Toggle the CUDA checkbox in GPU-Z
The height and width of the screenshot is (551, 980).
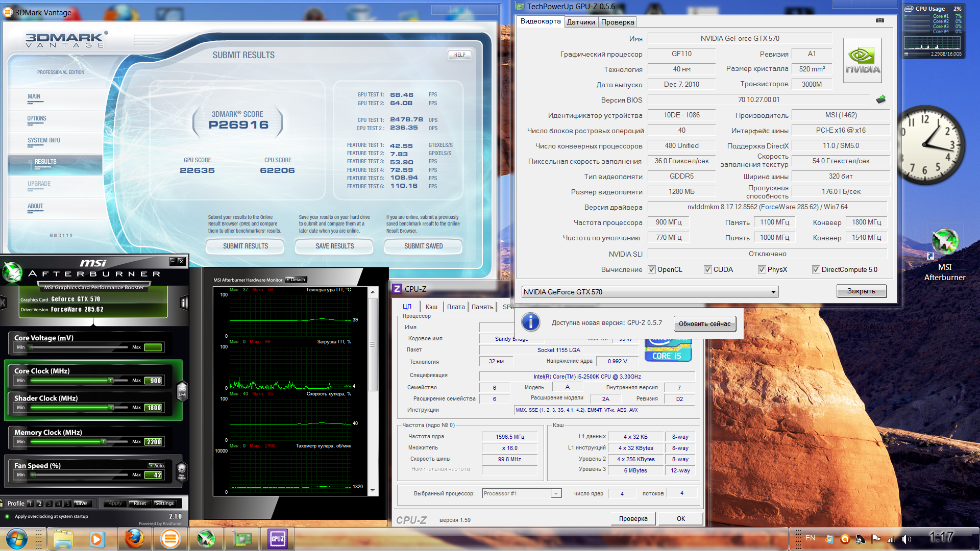[708, 269]
